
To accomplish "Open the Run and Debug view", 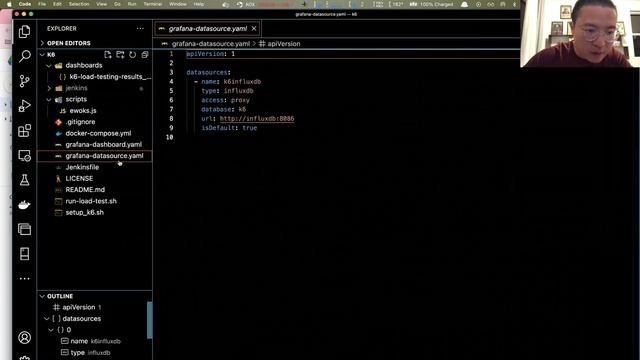I will [24, 106].
